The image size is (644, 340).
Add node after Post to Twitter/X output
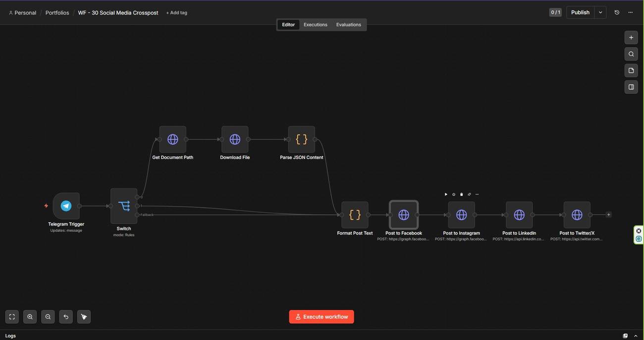609,215
